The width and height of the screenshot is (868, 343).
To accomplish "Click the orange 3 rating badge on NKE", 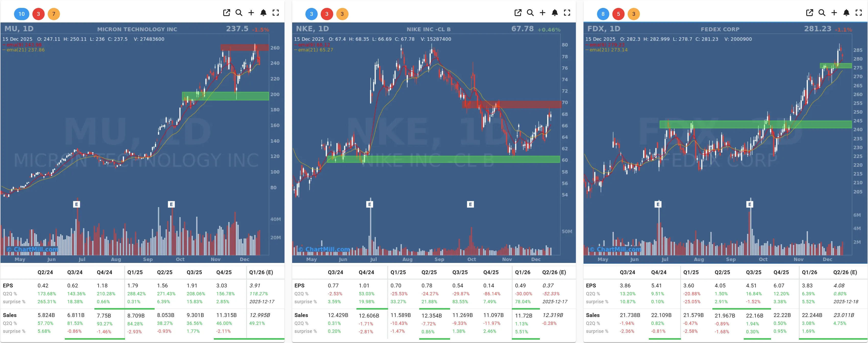I will pyautogui.click(x=343, y=14).
